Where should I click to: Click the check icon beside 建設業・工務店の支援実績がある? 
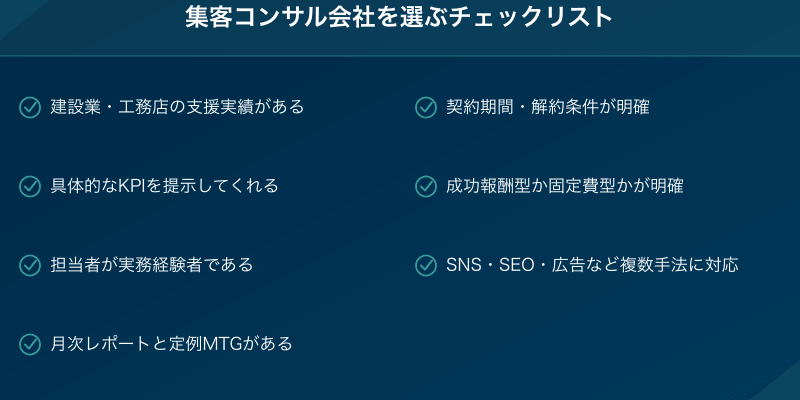(x=30, y=106)
